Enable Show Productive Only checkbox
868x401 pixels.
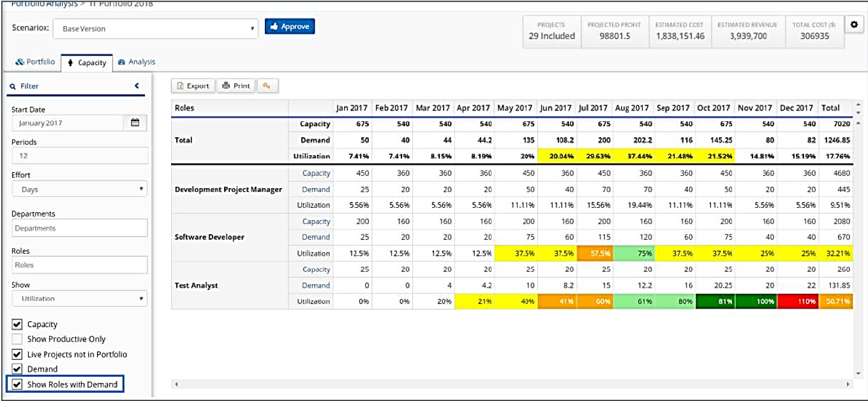[x=17, y=339]
